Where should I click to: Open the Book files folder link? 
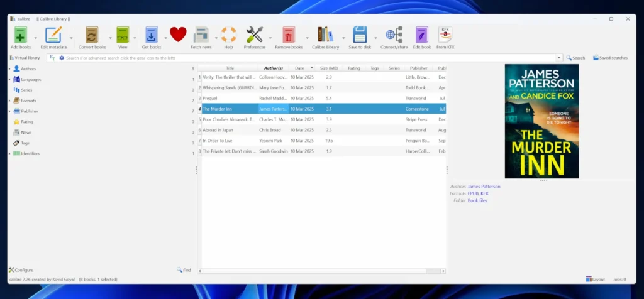pos(478,200)
